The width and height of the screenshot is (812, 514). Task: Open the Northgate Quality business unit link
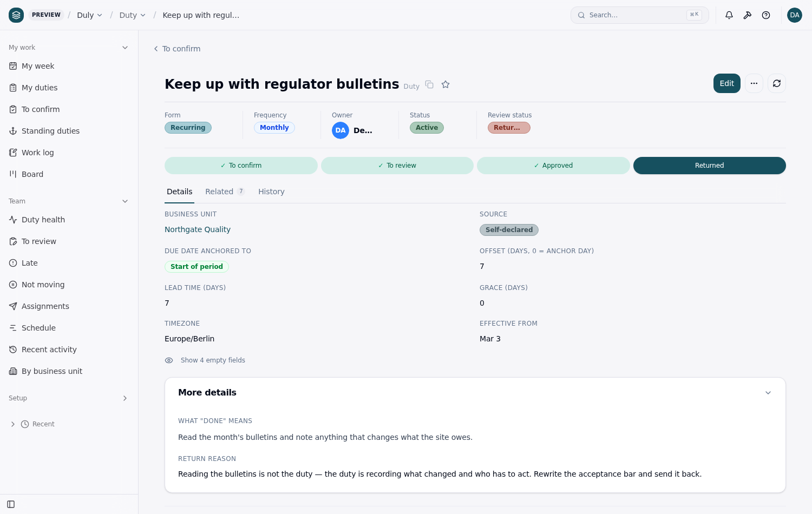coord(198,229)
